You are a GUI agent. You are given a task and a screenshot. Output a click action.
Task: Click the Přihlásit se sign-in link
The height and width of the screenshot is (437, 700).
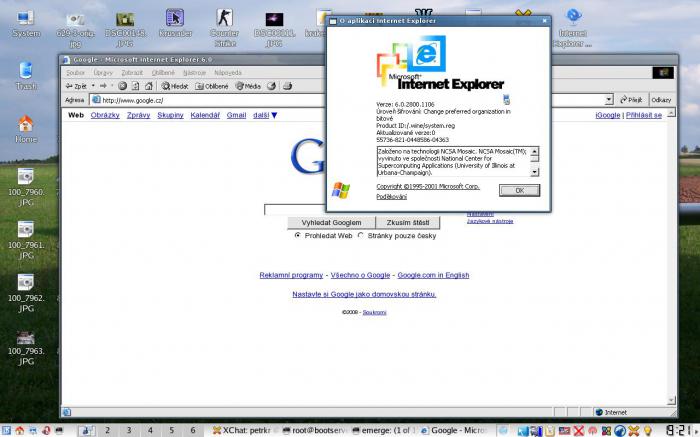click(644, 115)
